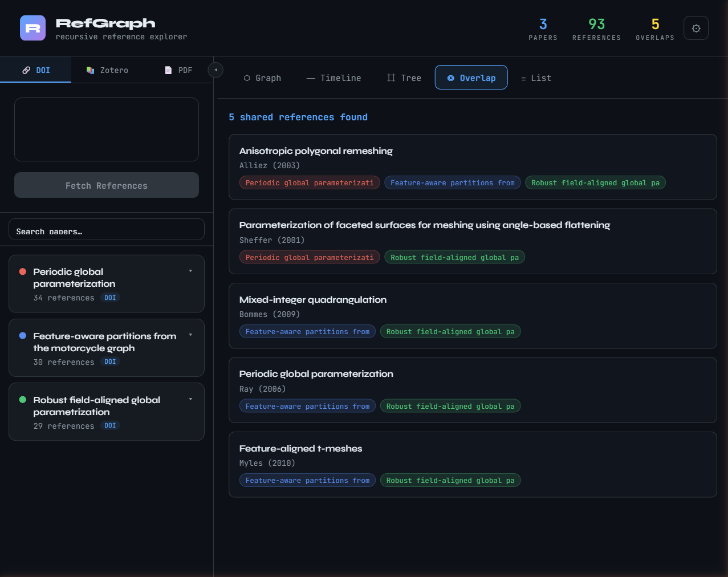Collapse the sidebar with the arrow button

pos(215,70)
